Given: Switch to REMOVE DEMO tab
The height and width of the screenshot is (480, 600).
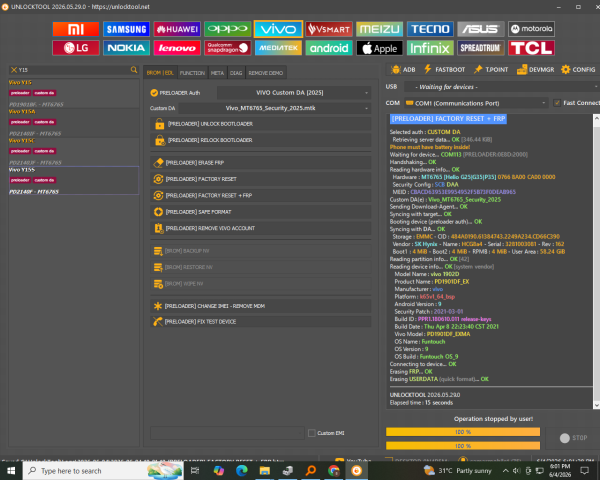Looking at the screenshot, I should [266, 73].
